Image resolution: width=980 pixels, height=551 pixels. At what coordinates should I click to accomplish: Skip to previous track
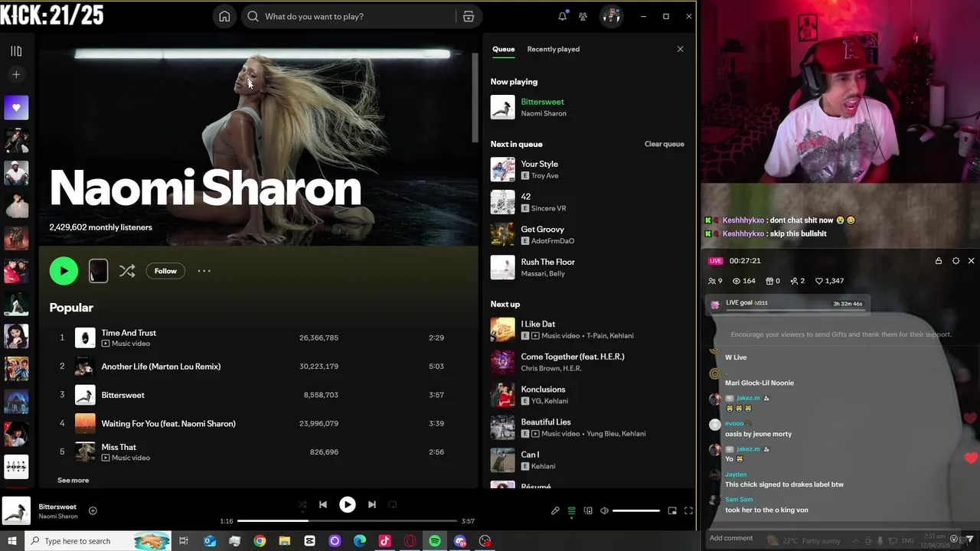pyautogui.click(x=323, y=504)
